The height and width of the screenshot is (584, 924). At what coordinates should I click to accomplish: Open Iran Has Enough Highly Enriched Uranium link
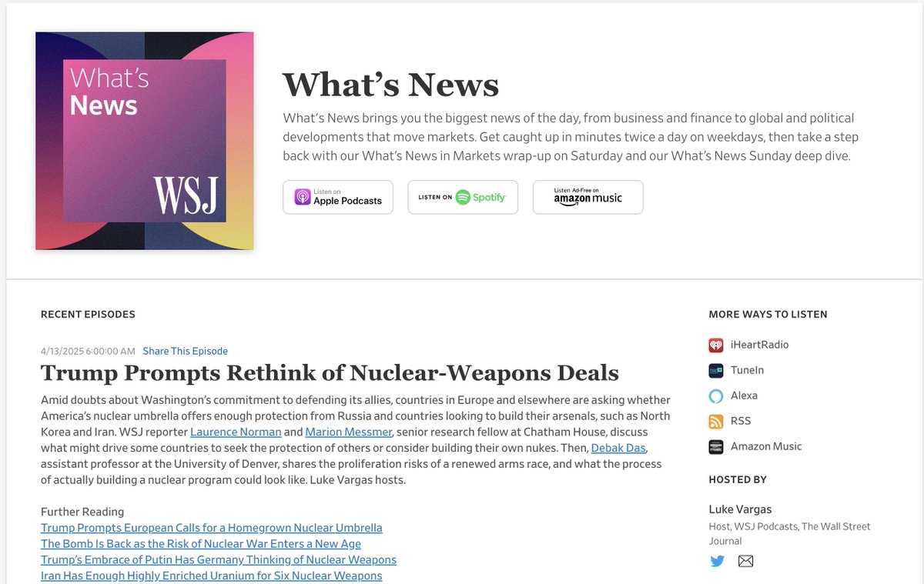(x=212, y=576)
